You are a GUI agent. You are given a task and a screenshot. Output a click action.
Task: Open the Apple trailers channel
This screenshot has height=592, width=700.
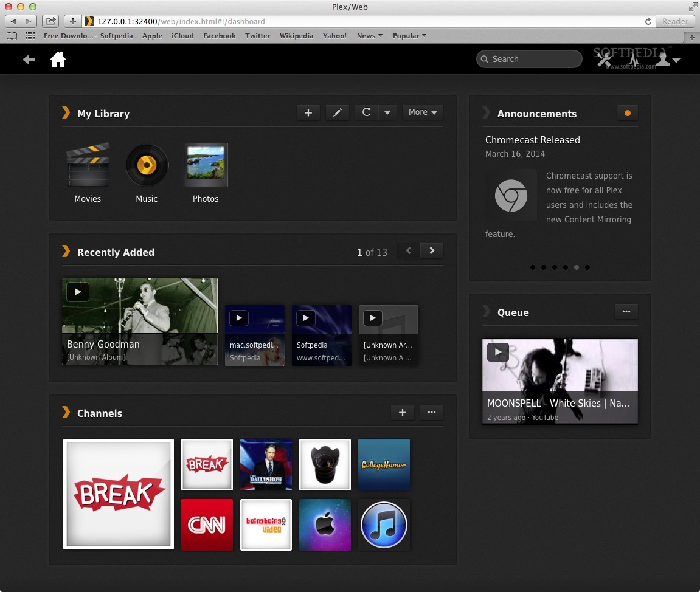pyautogui.click(x=325, y=525)
